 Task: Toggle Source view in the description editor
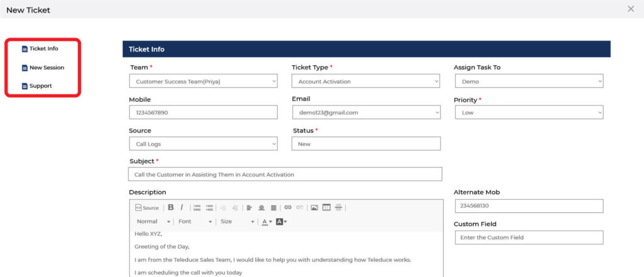point(147,208)
